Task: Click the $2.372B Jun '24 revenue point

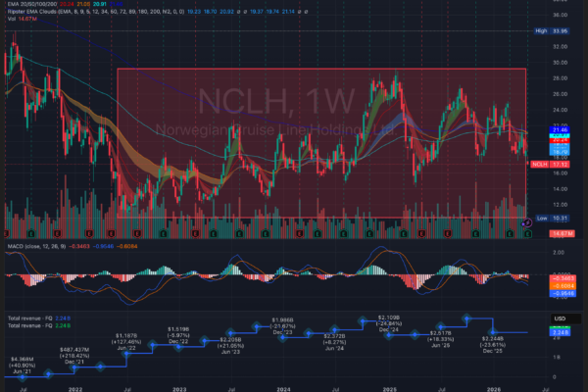Action: point(335,330)
